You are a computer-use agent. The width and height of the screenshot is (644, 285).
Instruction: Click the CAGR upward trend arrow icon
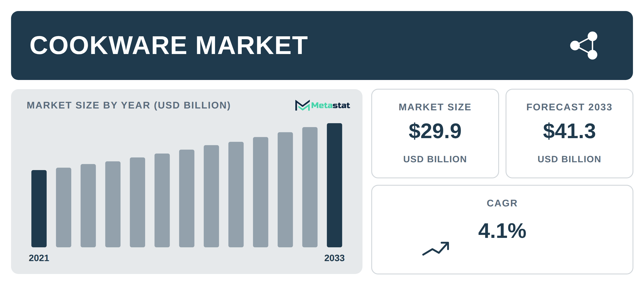(436, 248)
